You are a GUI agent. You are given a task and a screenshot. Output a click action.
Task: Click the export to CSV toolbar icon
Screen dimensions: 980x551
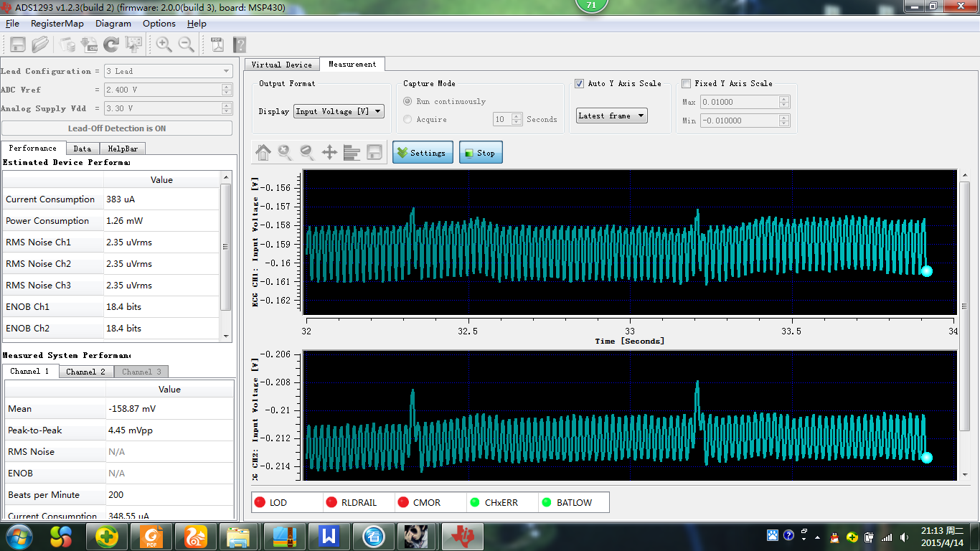pyautogui.click(x=90, y=44)
